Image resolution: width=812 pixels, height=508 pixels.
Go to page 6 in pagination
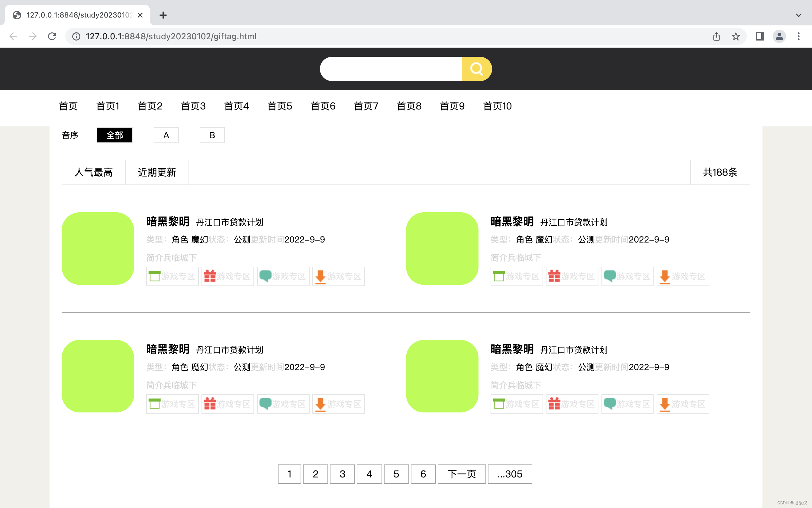[423, 474]
